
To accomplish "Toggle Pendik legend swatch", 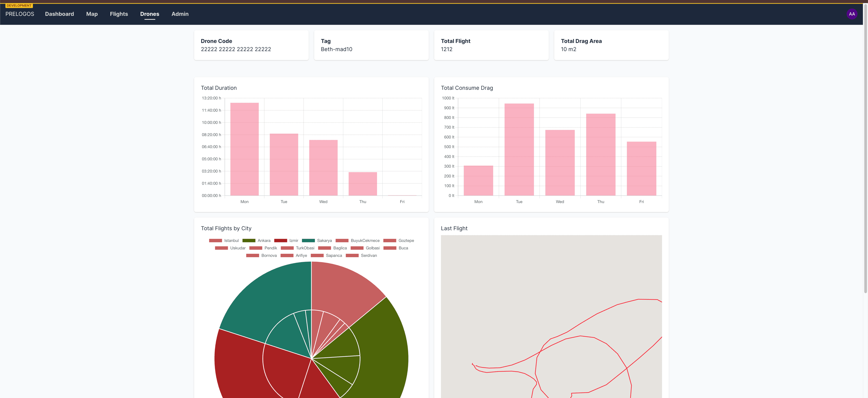I will pyautogui.click(x=256, y=248).
